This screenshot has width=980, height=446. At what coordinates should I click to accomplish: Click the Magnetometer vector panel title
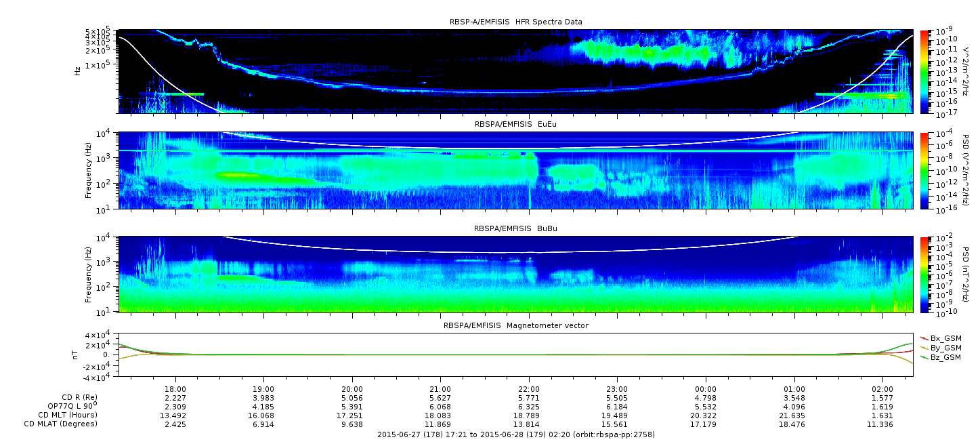click(x=515, y=325)
